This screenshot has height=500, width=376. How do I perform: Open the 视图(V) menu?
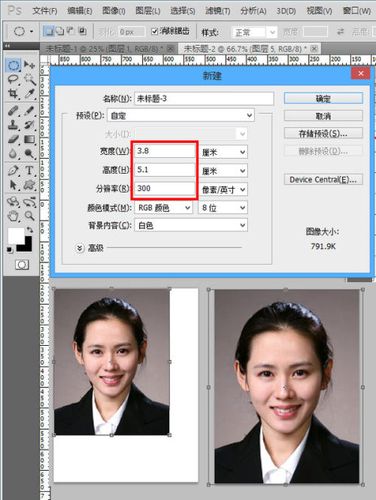(319, 11)
